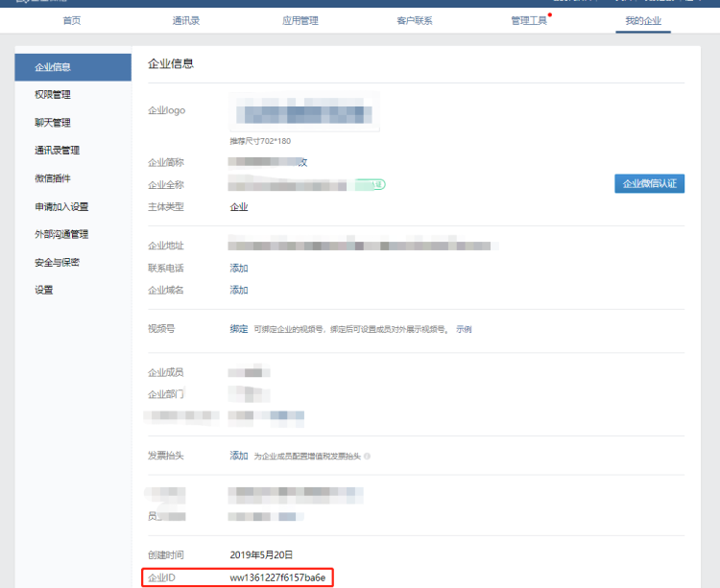Screen dimensions: 720x588
Task: Click the info icon beside 发票抬头 description
Action: [367, 456]
